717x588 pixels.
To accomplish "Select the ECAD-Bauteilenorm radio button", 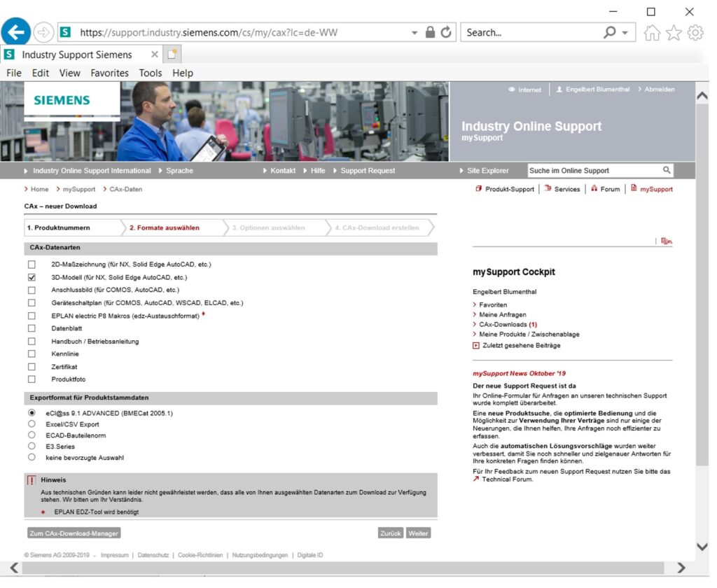I will click(x=32, y=435).
